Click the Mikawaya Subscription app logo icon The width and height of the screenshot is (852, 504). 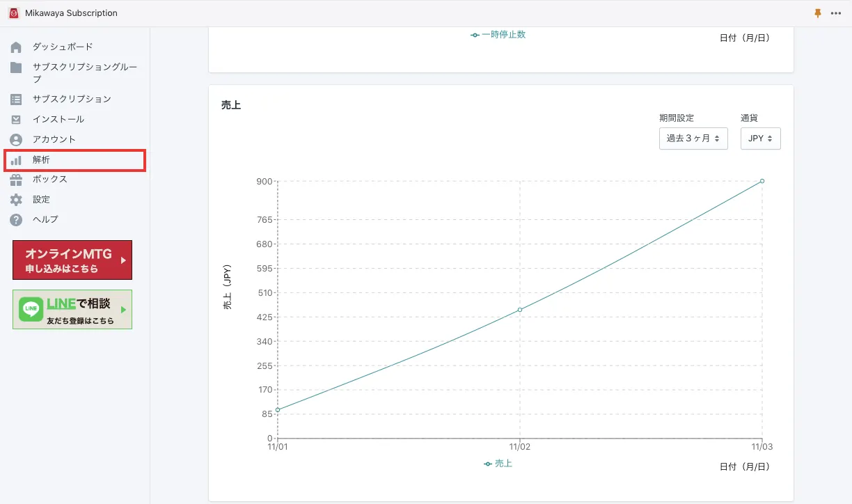(x=14, y=13)
